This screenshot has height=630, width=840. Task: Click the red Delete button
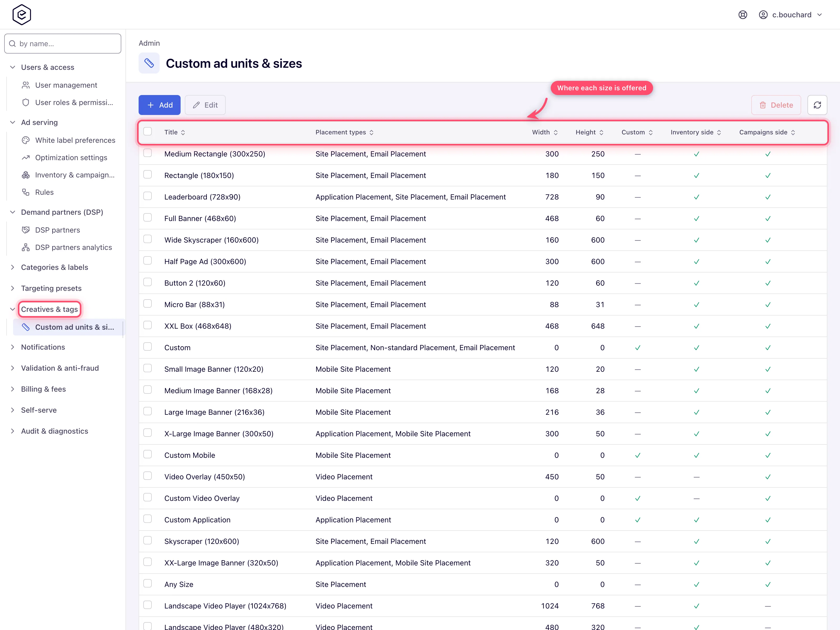[776, 105]
